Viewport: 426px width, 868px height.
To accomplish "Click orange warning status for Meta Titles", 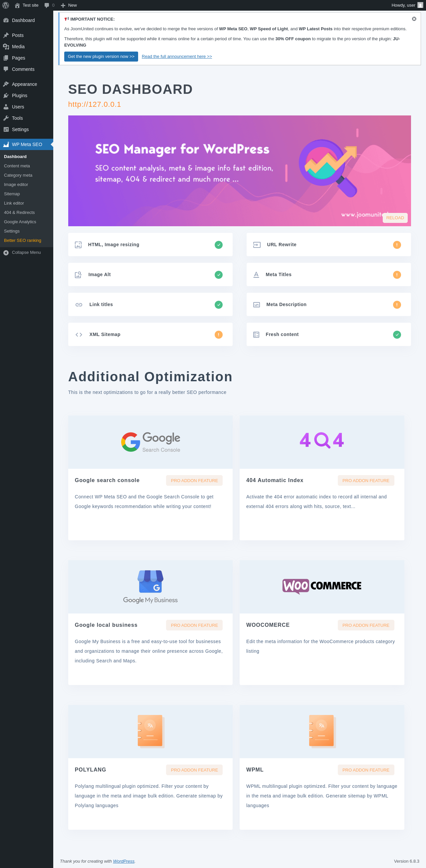I will (x=397, y=275).
